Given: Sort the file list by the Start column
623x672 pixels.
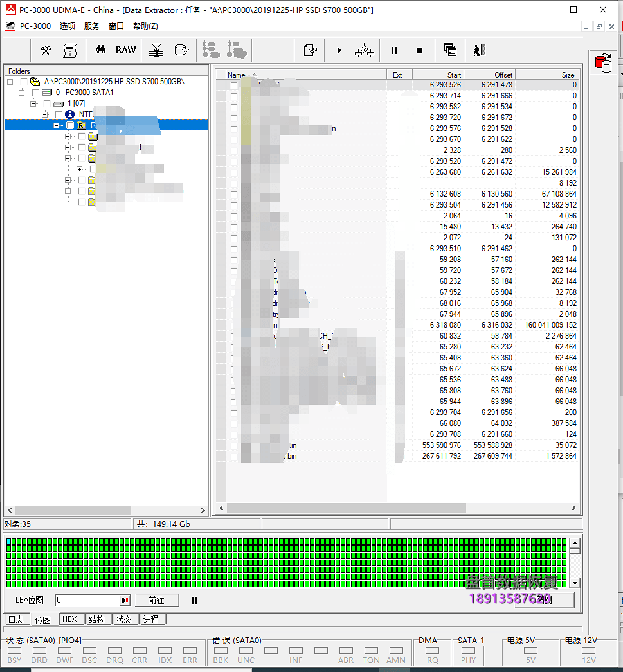Looking at the screenshot, I should (x=438, y=75).
